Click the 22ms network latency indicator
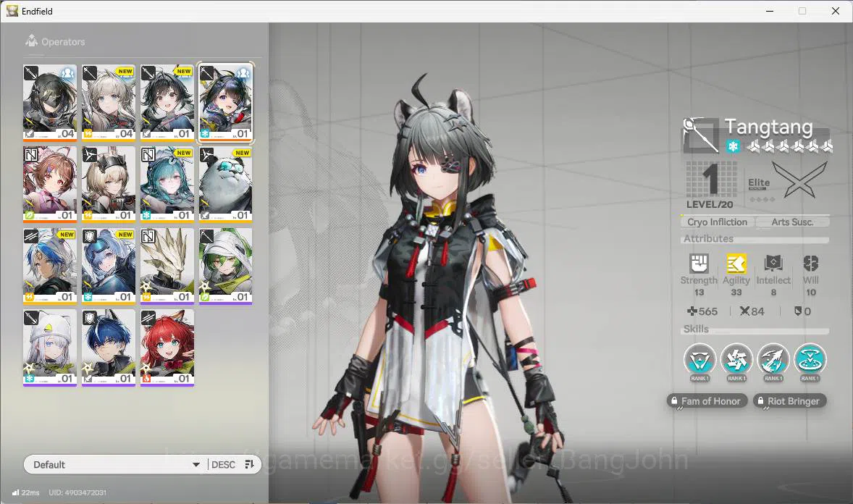Screen dimensions: 853x504 tap(25, 492)
